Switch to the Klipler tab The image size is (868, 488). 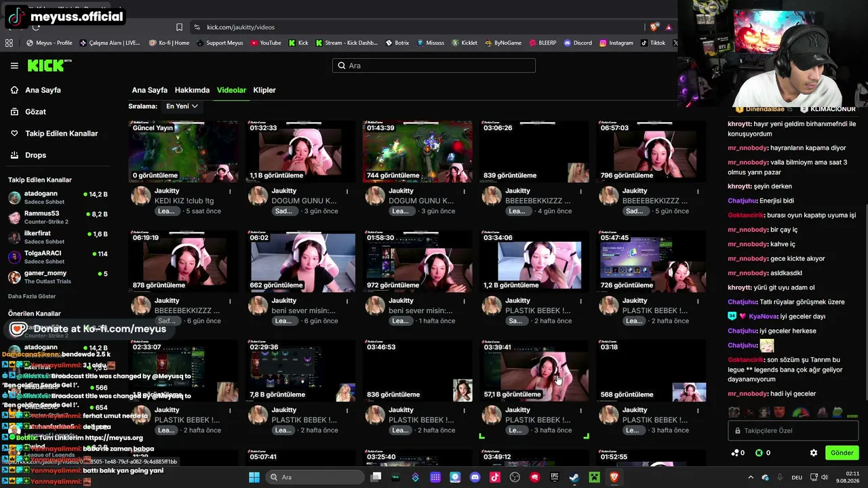pyautogui.click(x=264, y=90)
